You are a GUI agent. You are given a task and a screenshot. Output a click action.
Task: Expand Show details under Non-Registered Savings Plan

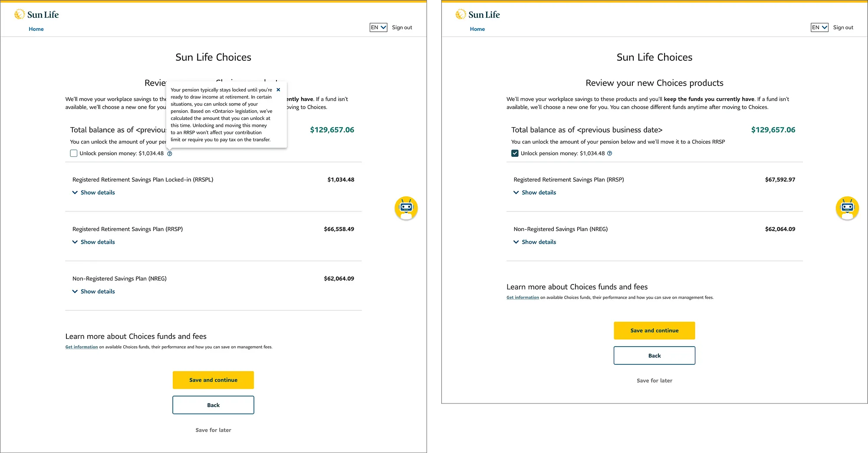(x=93, y=291)
